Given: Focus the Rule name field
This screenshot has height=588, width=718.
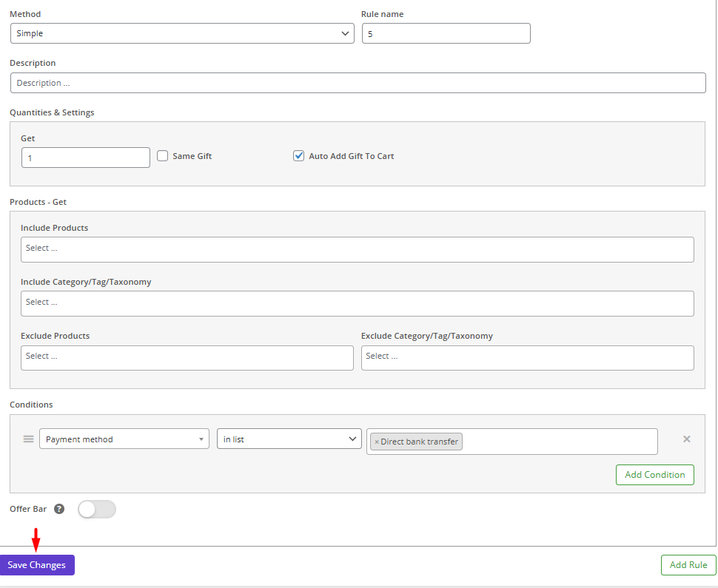Looking at the screenshot, I should click(446, 33).
